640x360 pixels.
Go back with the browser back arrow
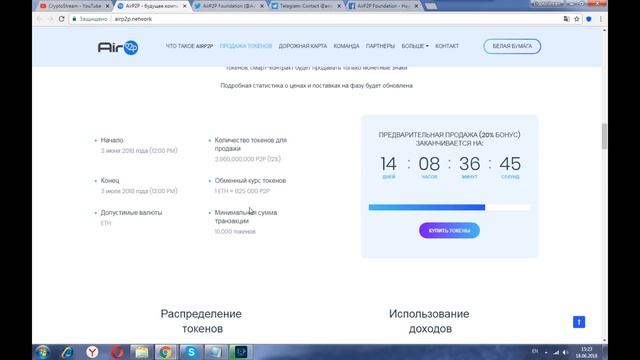tap(39, 19)
